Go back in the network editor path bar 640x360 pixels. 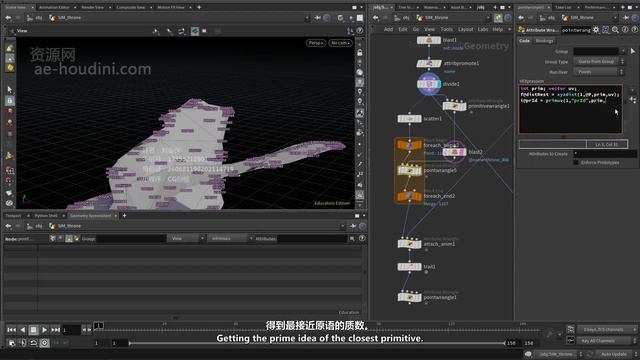376,18
